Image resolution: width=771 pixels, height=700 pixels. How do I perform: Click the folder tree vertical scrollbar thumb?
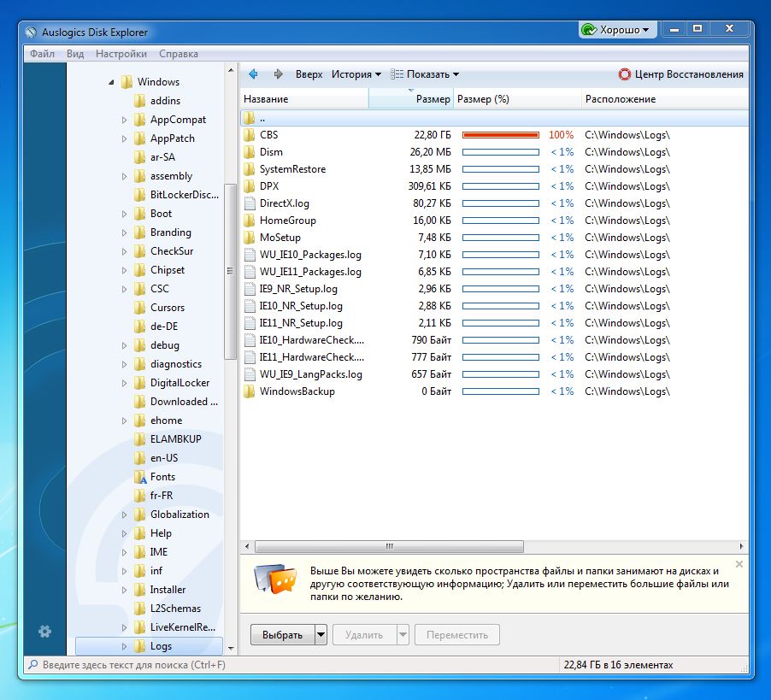230,271
